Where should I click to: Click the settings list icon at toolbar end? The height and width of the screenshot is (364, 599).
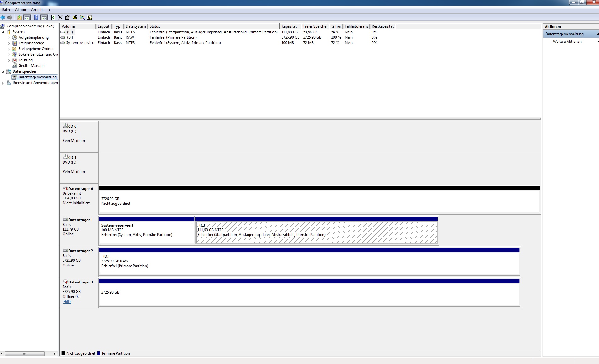90,17
